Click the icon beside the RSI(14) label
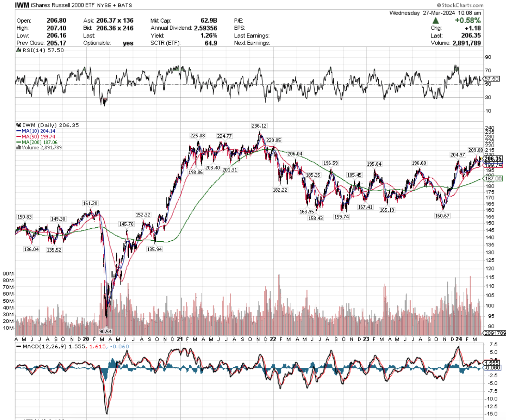Image resolution: width=506 pixels, height=420 pixels. 19,50
